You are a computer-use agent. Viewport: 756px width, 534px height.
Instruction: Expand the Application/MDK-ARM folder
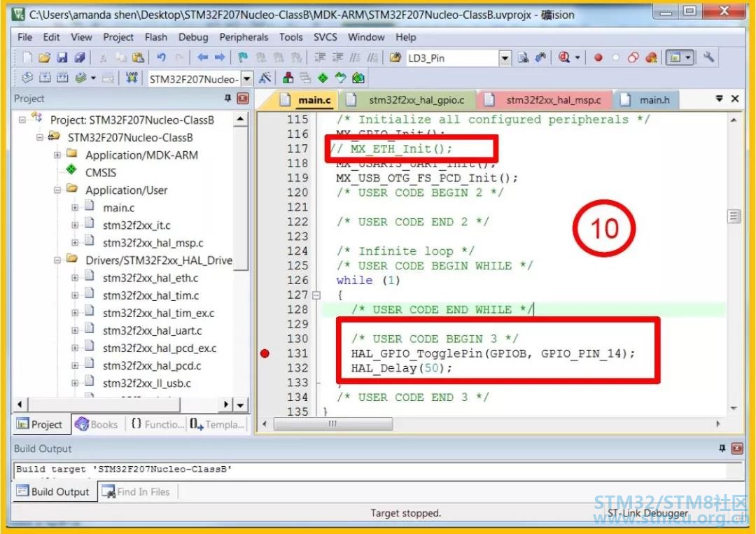pyautogui.click(x=57, y=155)
